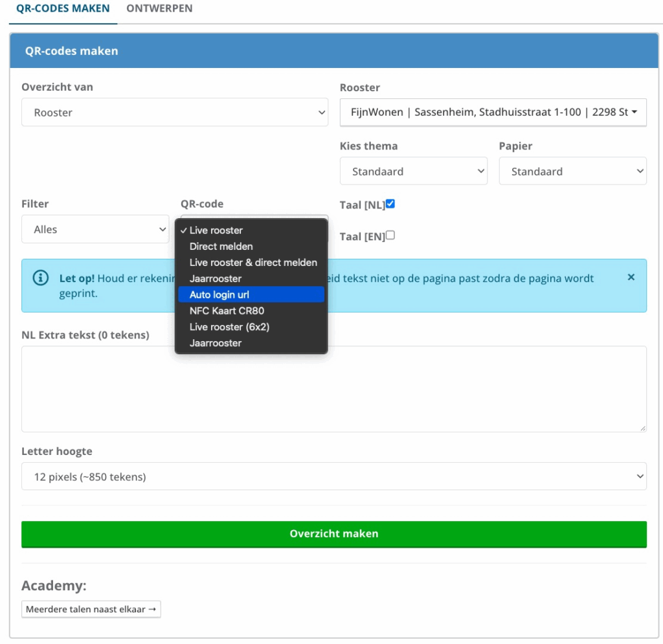This screenshot has width=663, height=644.
Task: Open Meerdere talen naast elkaar academy link
Action: (x=91, y=609)
